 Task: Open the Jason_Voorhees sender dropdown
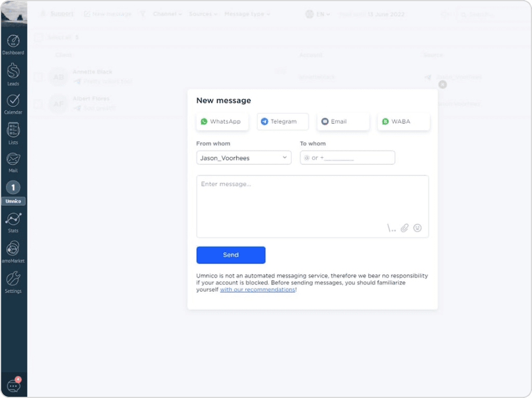tap(243, 157)
